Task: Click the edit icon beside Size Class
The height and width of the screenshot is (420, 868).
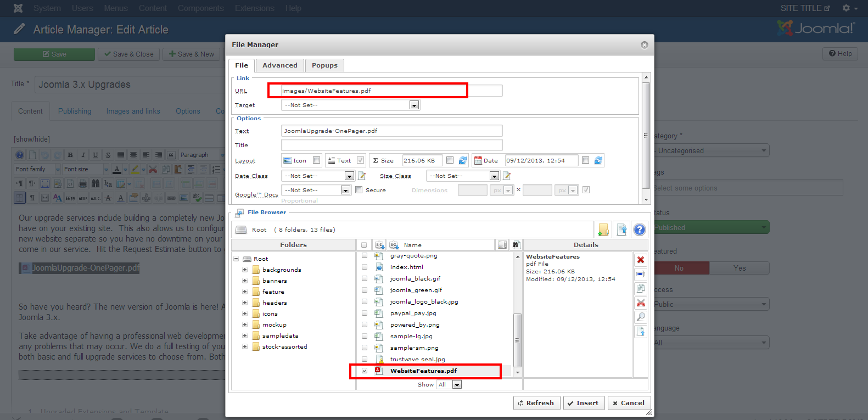Action: (507, 176)
